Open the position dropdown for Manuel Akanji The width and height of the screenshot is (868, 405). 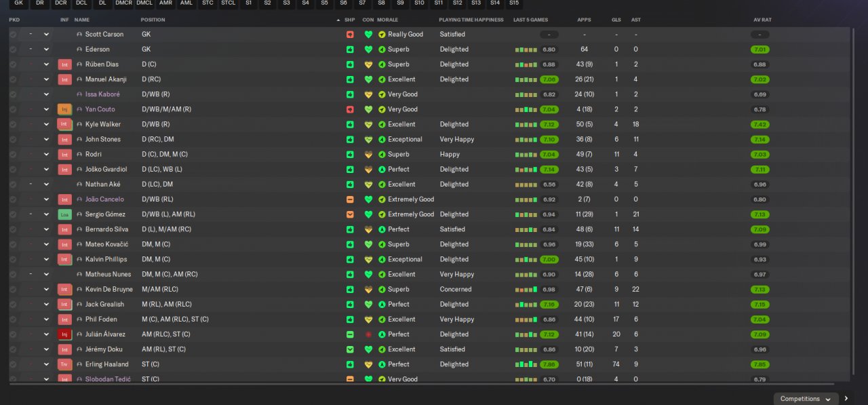(46, 79)
